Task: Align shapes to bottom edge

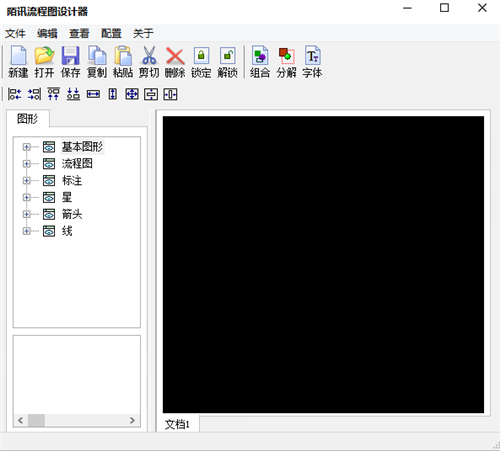Action: [x=73, y=94]
